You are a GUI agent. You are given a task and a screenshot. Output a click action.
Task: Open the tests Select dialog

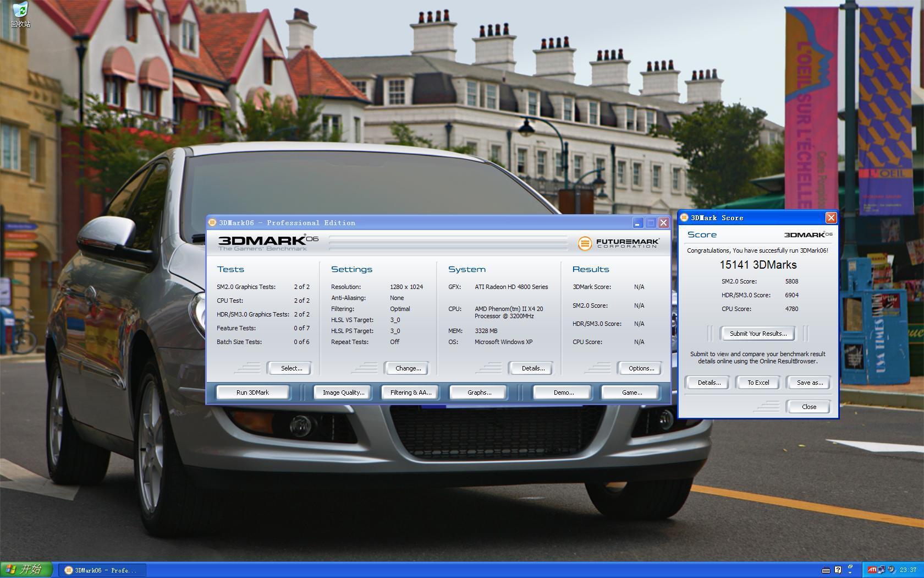point(290,368)
